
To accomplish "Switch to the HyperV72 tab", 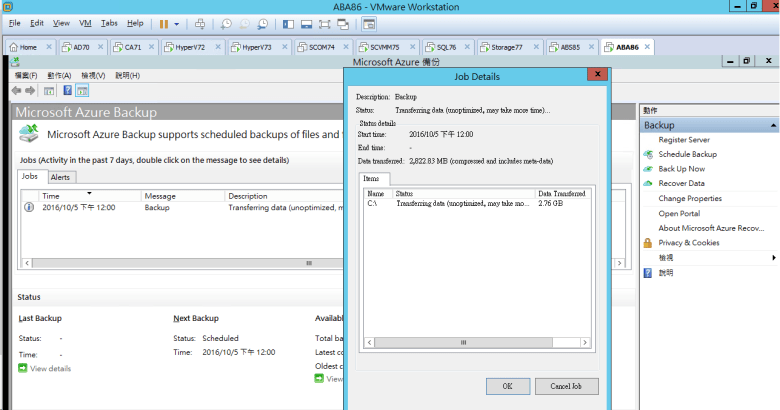I will pyautogui.click(x=189, y=47).
